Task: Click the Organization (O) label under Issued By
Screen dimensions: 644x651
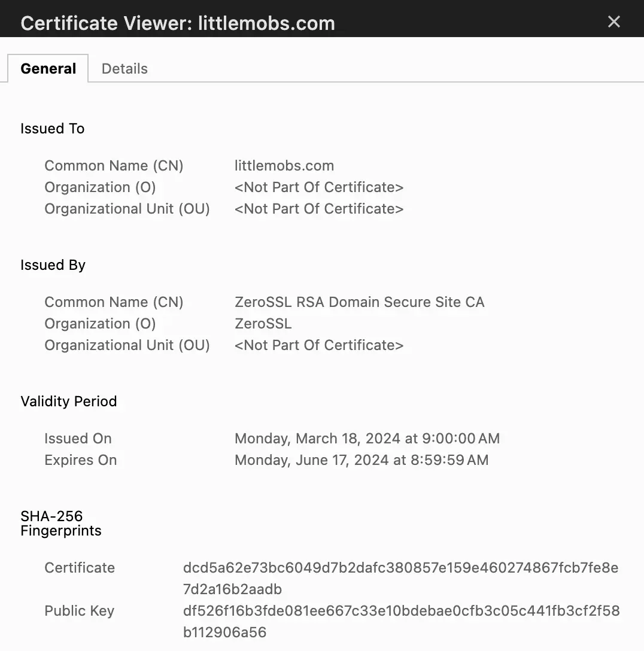Action: pos(100,323)
